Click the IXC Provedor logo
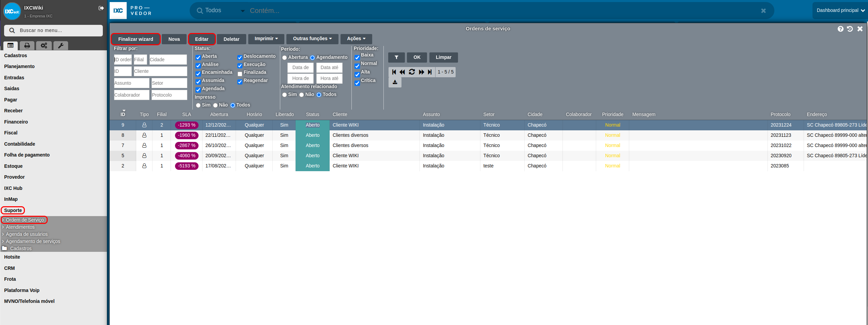Viewport: 868px width, 325px height. [x=131, y=11]
